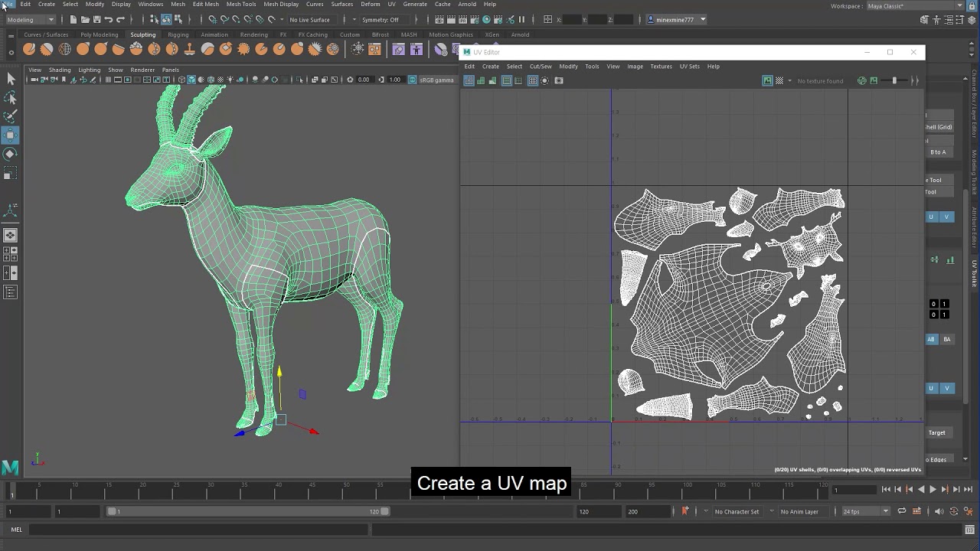
Task: Switch to the Poly Modeling shelf tab
Action: (100, 34)
